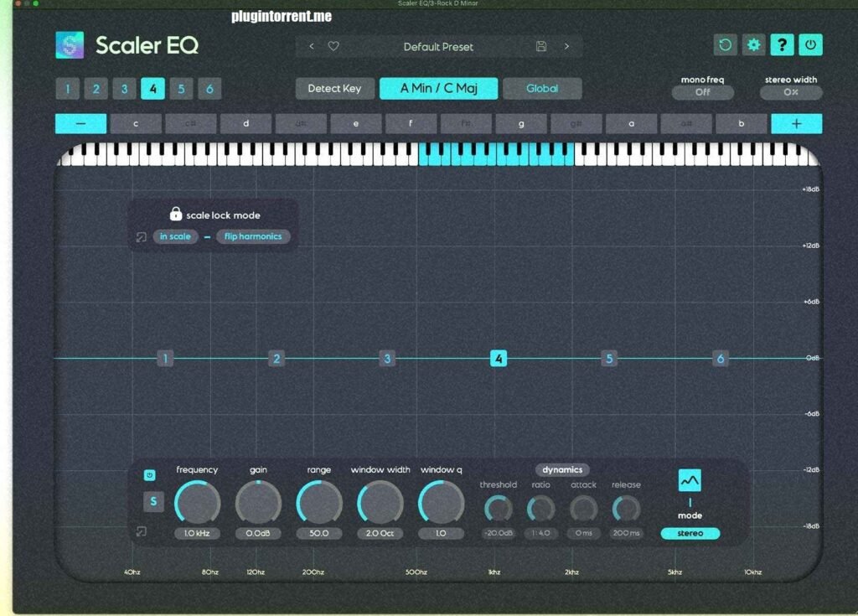
Task: Click the 2.0 Oct window width value
Action: 380,533
